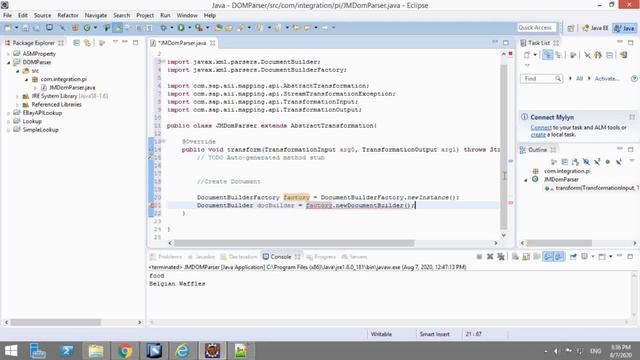Image resolution: width=640 pixels, height=360 pixels.
Task: Open the Outline view menu dropdown
Action: pyautogui.click(x=631, y=161)
